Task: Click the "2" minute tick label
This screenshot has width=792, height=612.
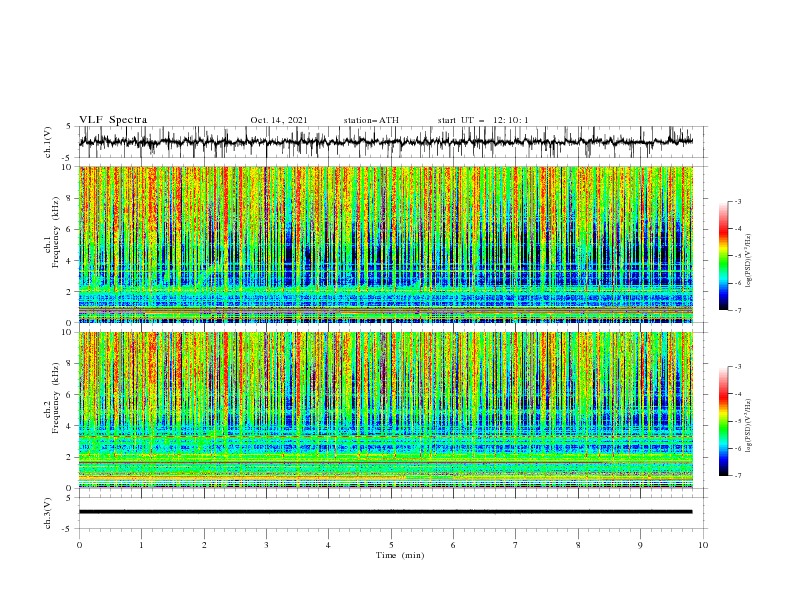Action: pyautogui.click(x=204, y=545)
